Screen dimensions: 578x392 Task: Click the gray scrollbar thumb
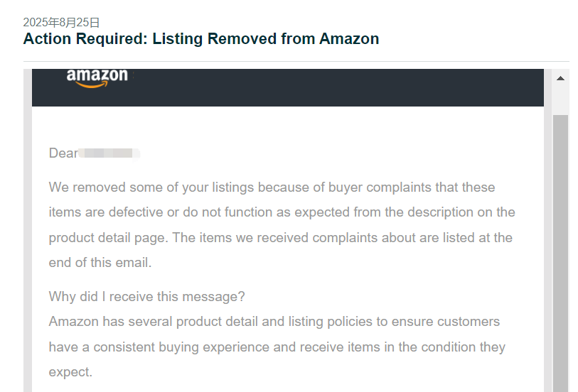[x=560, y=254]
